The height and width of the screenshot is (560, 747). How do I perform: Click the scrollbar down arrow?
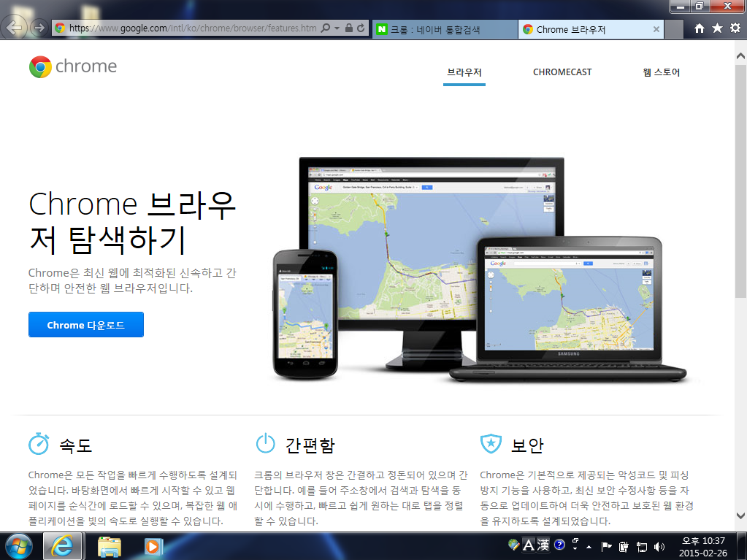tap(740, 515)
